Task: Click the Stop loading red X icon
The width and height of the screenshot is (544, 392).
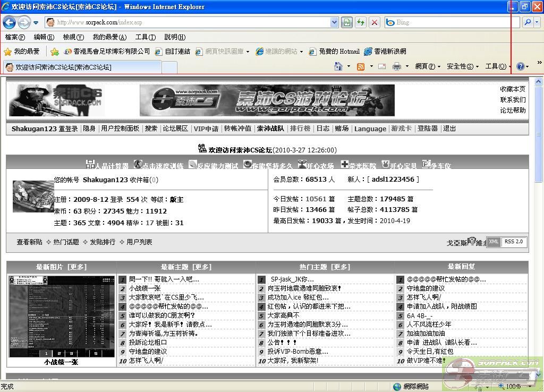Action: (x=375, y=22)
